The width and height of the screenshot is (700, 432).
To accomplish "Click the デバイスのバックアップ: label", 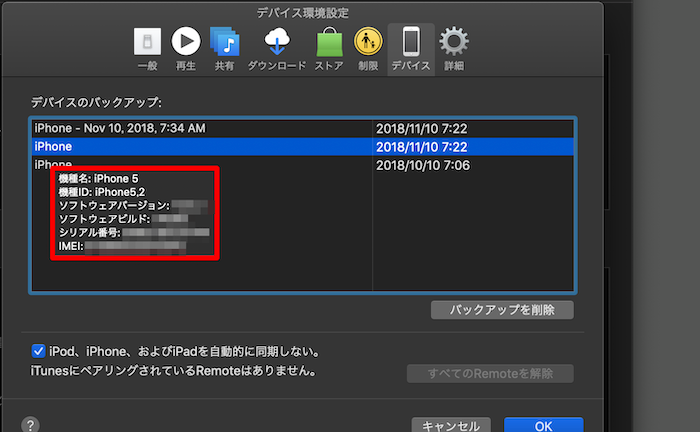I will click(96, 102).
